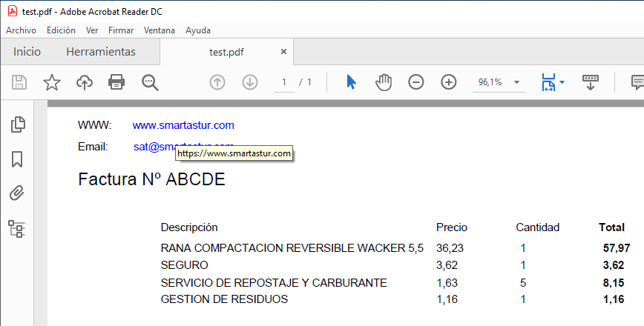Follow the www.smartastur.com link
Screen dimensions: 644x326
[x=183, y=125]
